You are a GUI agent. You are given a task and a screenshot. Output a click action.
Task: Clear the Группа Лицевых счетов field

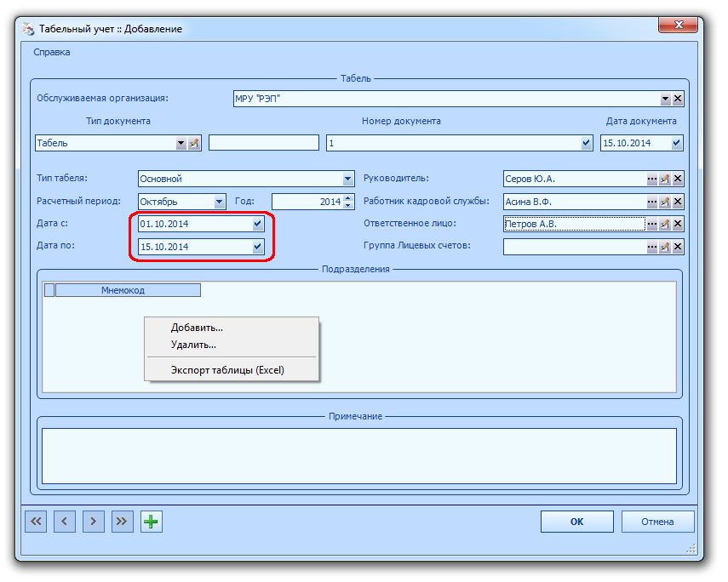click(678, 247)
